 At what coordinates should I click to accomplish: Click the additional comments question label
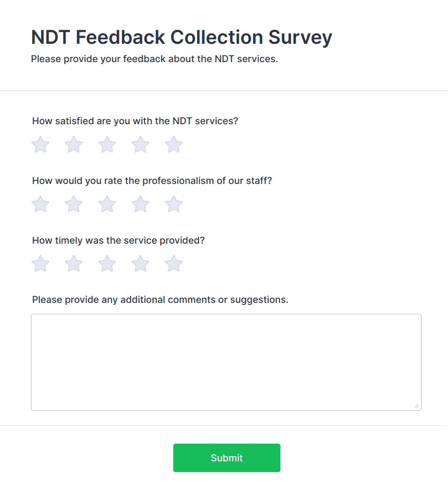160,300
